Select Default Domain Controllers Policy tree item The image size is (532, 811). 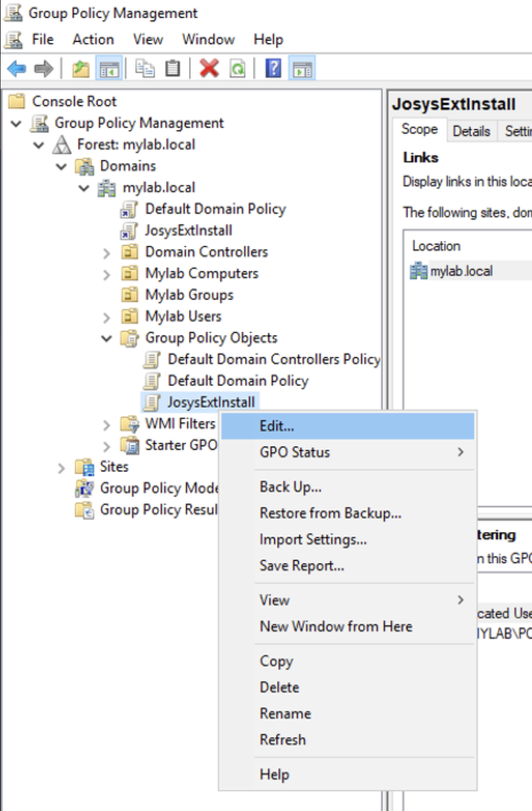click(x=274, y=359)
